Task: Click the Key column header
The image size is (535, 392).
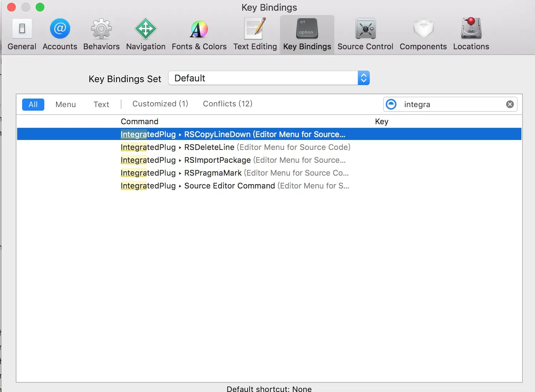Action: pyautogui.click(x=382, y=121)
